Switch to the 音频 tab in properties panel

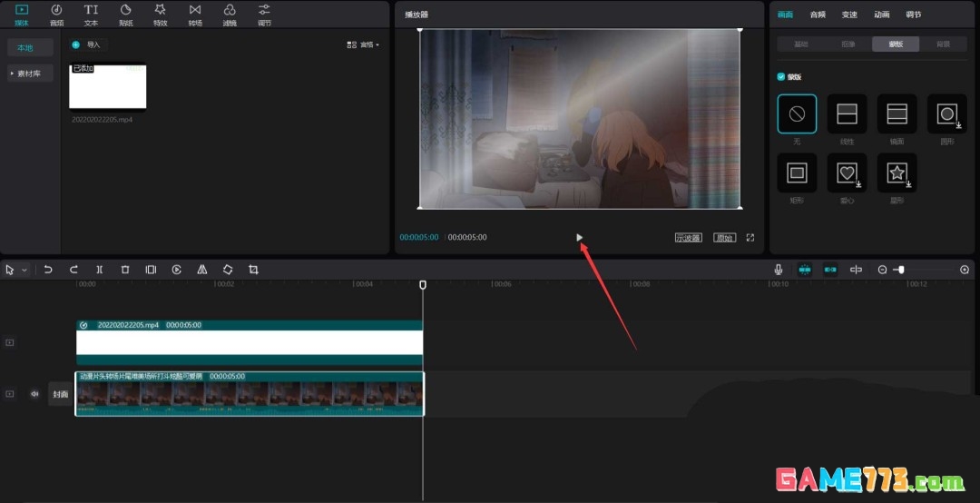click(x=818, y=15)
